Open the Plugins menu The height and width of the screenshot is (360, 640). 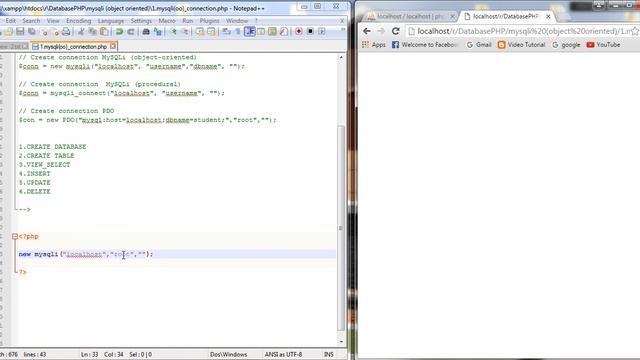point(209,21)
